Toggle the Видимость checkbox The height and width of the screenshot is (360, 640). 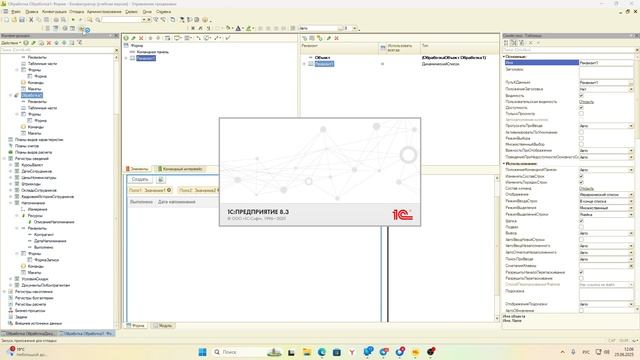tap(581, 95)
